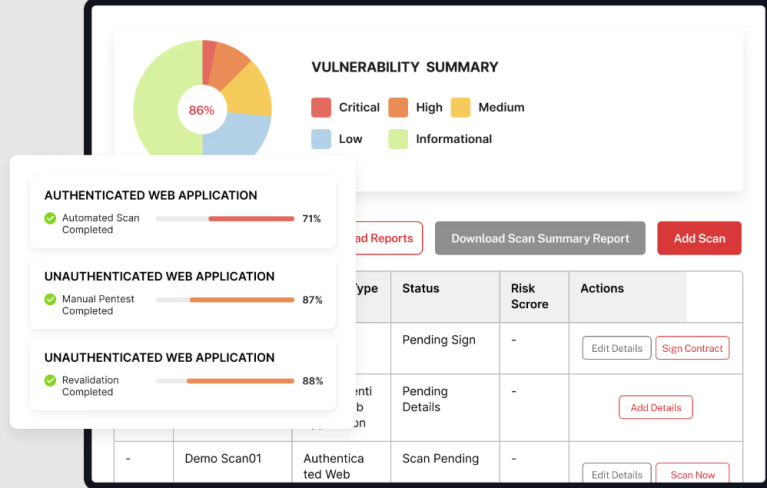Click the 88% Revalidation progress bar

coord(225,381)
